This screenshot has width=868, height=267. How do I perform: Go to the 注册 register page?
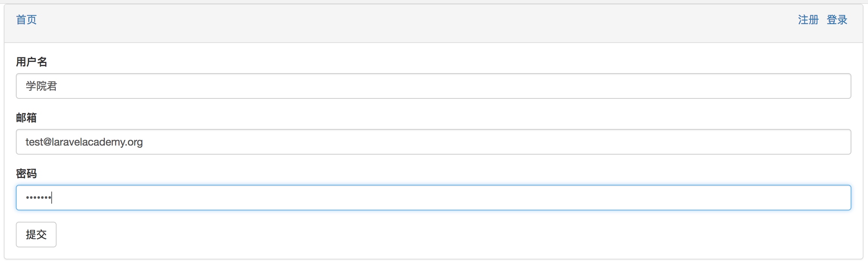808,20
